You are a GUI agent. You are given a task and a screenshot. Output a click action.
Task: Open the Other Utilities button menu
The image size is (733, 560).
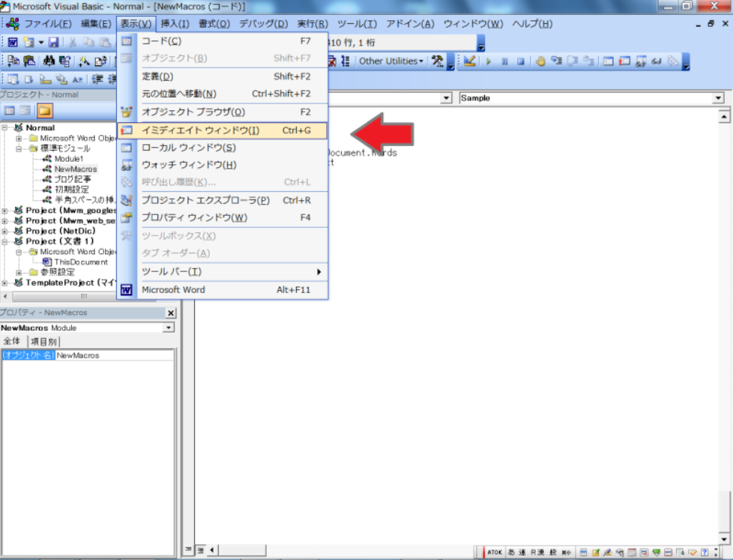(x=390, y=61)
